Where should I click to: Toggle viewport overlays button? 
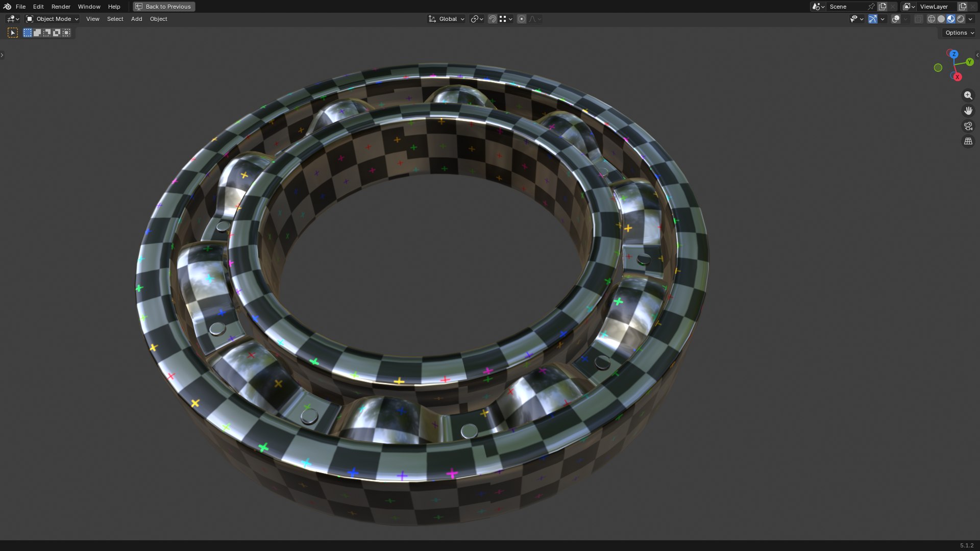click(x=896, y=19)
